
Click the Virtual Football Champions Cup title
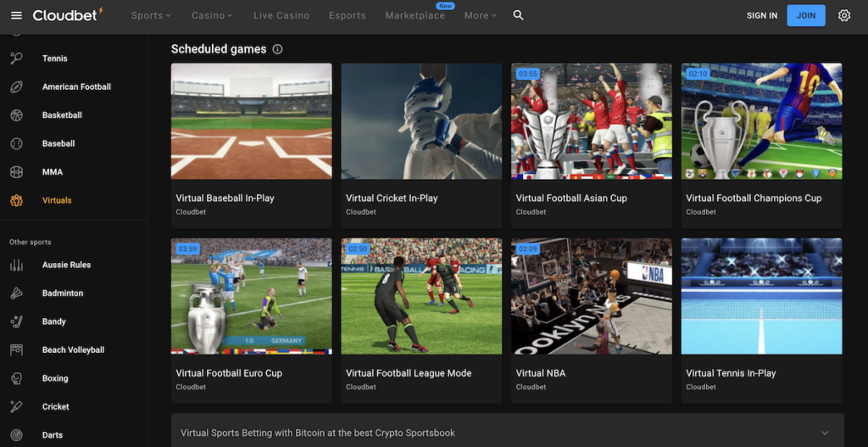[754, 198]
